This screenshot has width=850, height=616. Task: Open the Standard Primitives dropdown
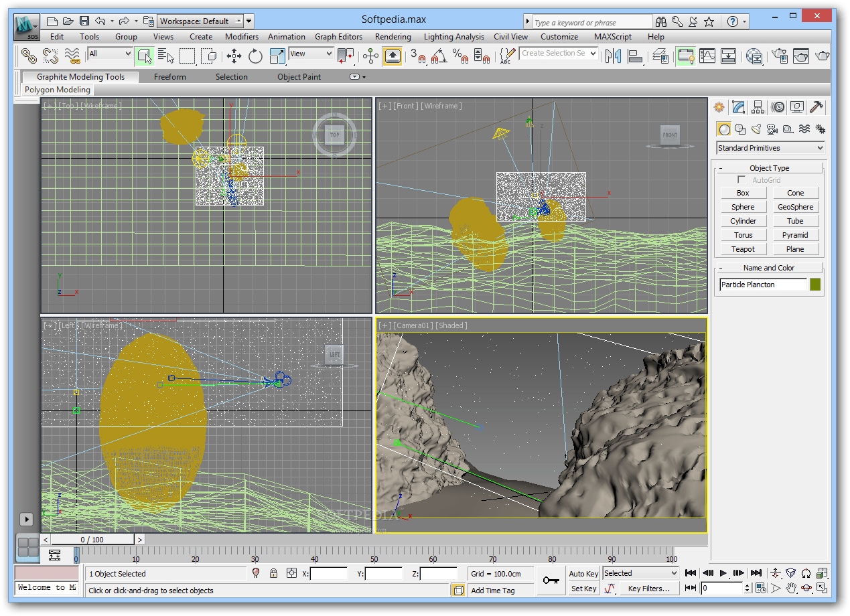click(770, 148)
